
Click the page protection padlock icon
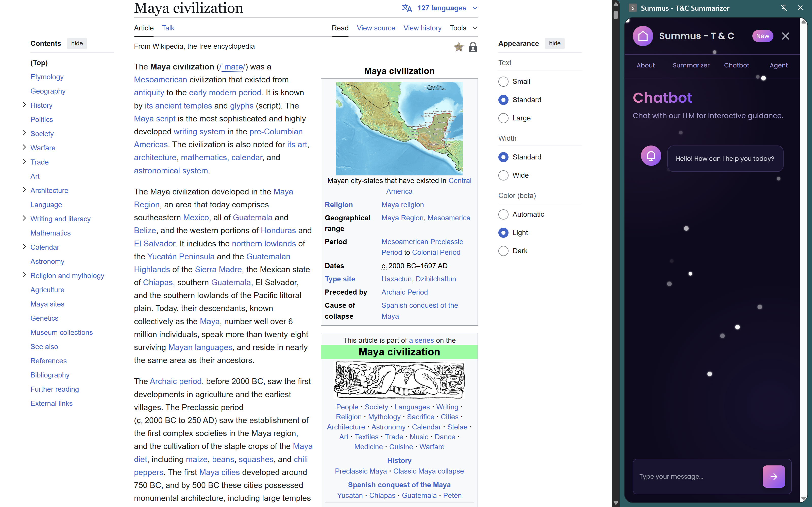click(473, 47)
